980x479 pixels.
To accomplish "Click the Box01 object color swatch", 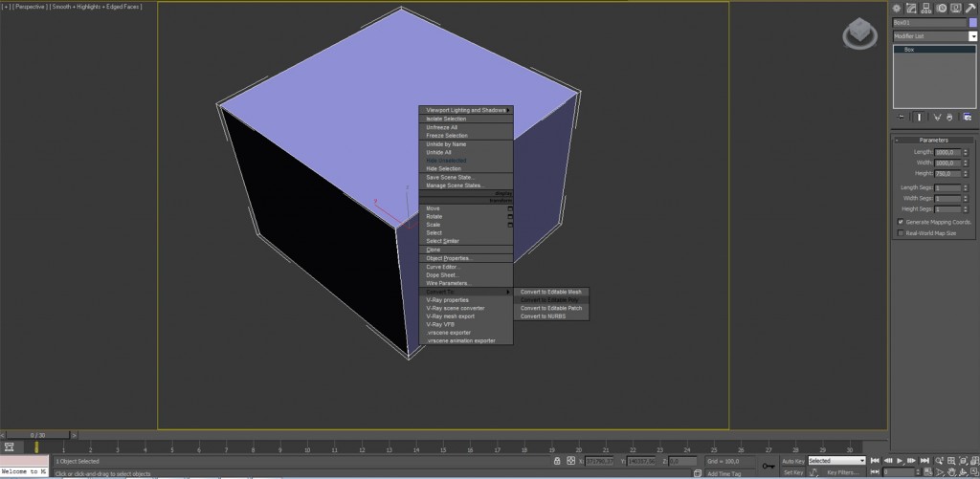I will (x=973, y=23).
